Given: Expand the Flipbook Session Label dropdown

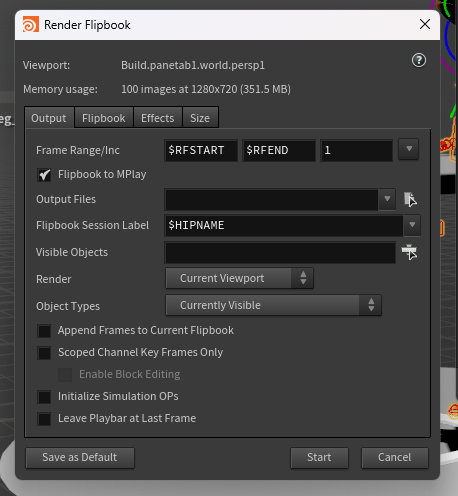Looking at the screenshot, I should click(x=412, y=225).
